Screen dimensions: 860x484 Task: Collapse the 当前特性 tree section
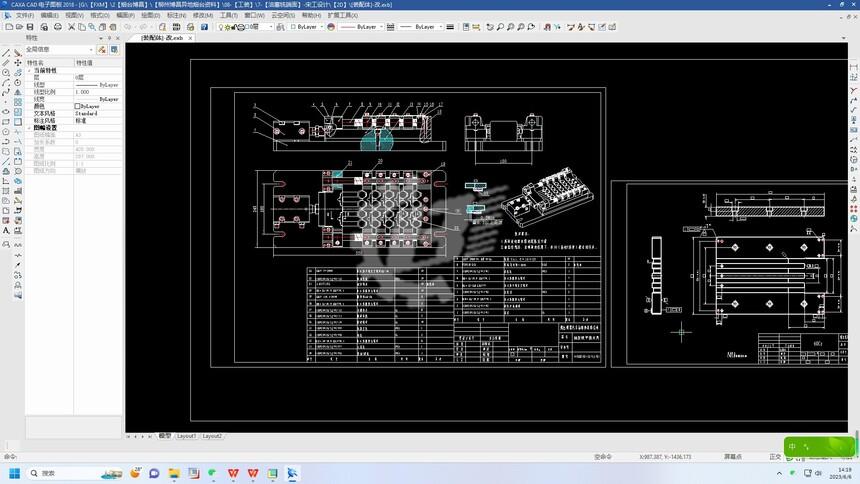[x=30, y=70]
